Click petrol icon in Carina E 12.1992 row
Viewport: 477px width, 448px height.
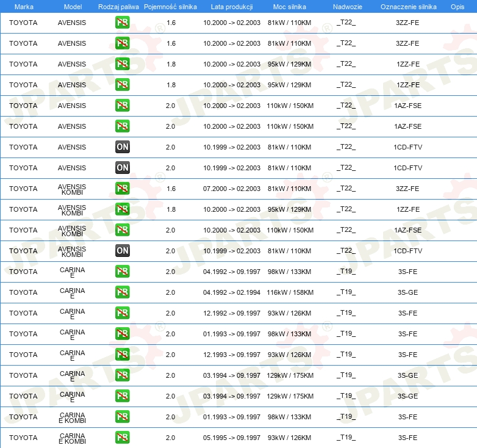click(x=122, y=313)
